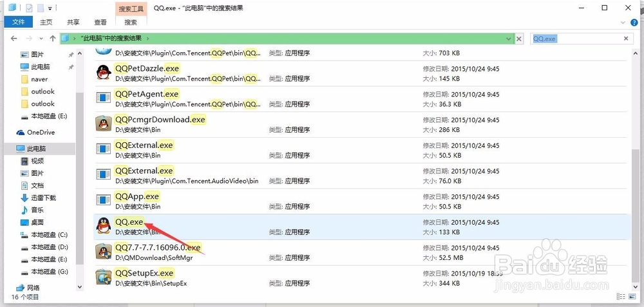This screenshot has width=644, height=307.
Task: Open OneDrive in the navigation pane
Action: point(35,132)
